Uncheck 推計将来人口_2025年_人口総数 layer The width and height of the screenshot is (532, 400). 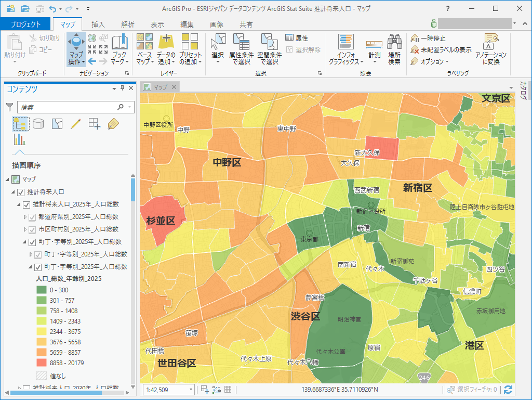(x=26, y=205)
